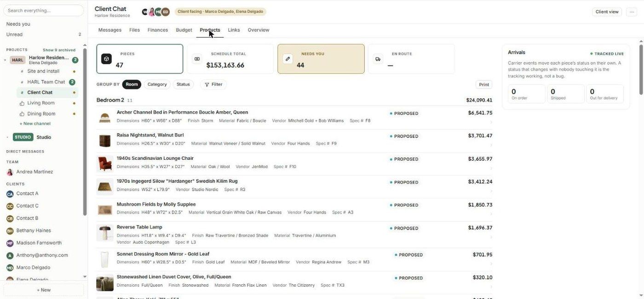This screenshot has height=299, width=644.
Task: Open the Proposed status for Raisa Nightstand
Action: point(404,136)
